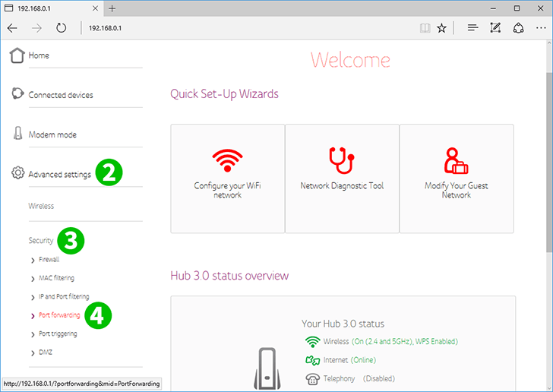Click the Hub 3.0 device image
553x392 pixels.
(x=267, y=368)
